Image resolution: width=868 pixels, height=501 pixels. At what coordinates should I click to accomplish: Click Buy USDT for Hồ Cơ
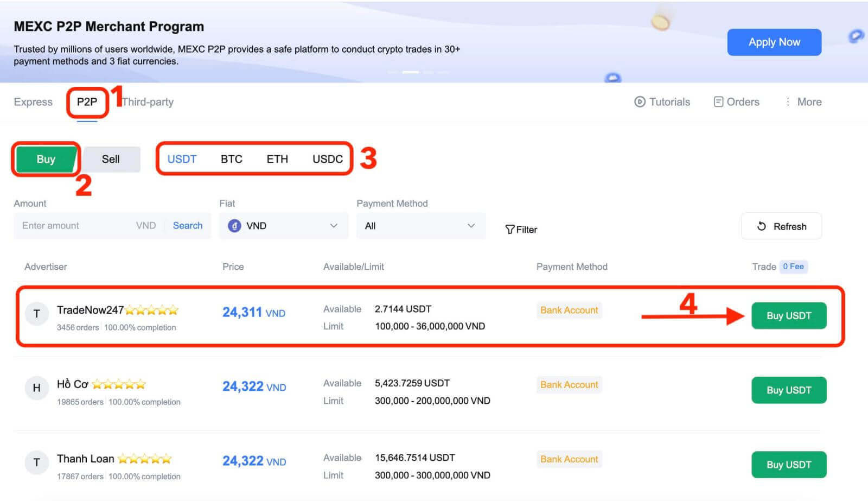tap(789, 390)
